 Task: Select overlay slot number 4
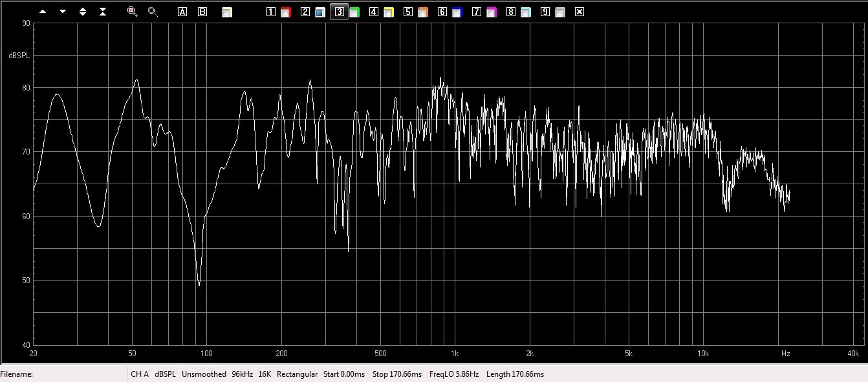point(373,12)
